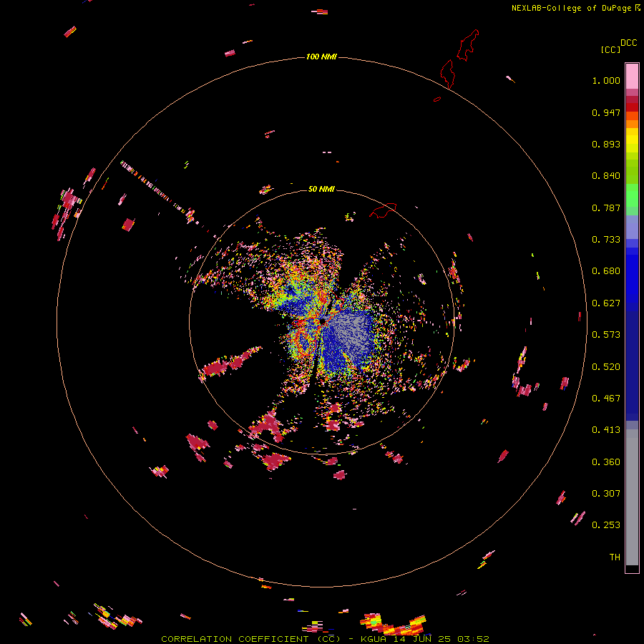
Task: Click the 0.360 scale value
Action: pyautogui.click(x=606, y=462)
